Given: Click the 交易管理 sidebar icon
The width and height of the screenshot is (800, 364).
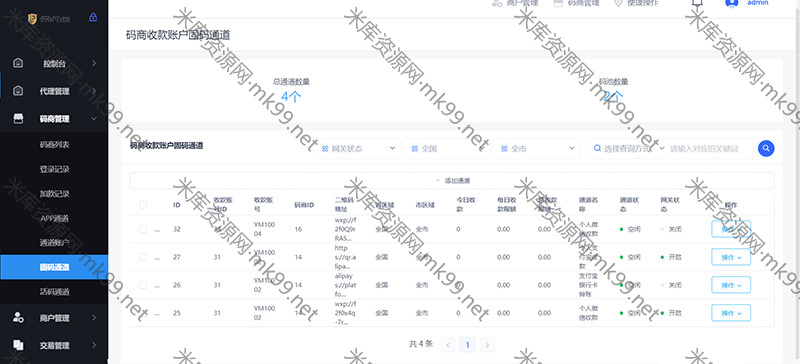Looking at the screenshot, I should [18, 345].
